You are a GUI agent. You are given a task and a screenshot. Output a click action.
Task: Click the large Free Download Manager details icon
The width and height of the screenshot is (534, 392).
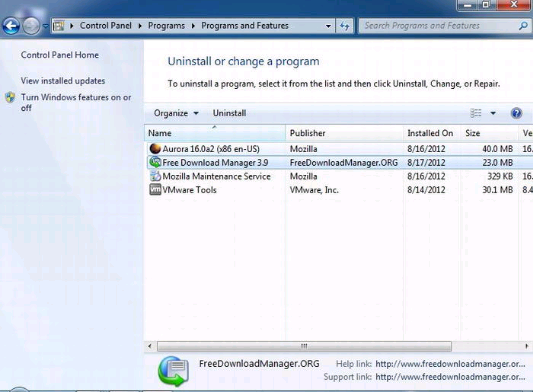[x=173, y=371]
